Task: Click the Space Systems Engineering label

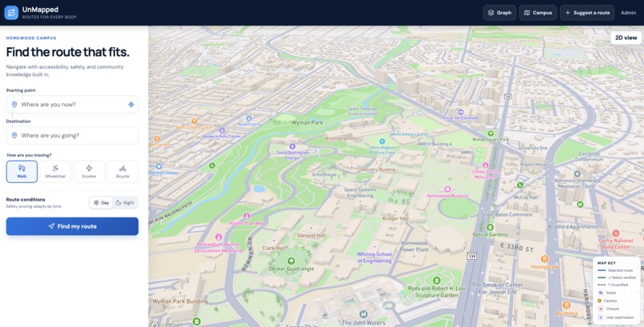Action: [360, 193]
